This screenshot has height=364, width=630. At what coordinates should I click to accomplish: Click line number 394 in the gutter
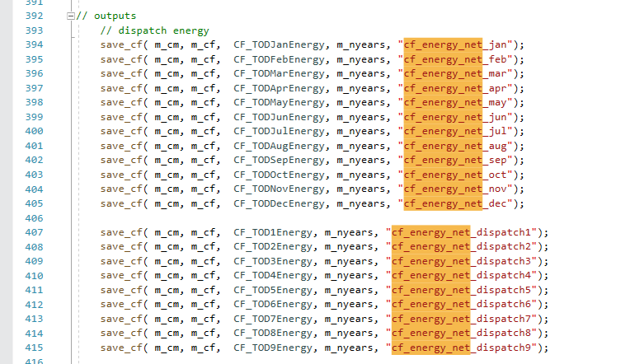(34, 44)
